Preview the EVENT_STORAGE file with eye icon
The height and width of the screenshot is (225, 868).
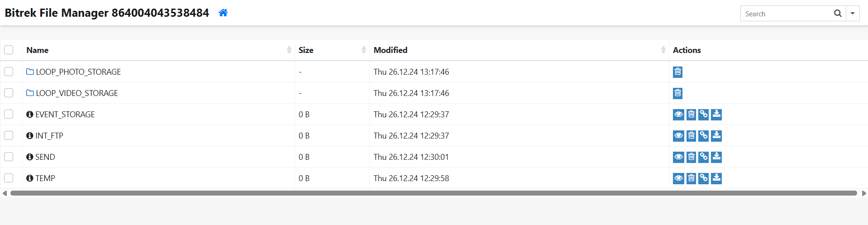coord(678,115)
